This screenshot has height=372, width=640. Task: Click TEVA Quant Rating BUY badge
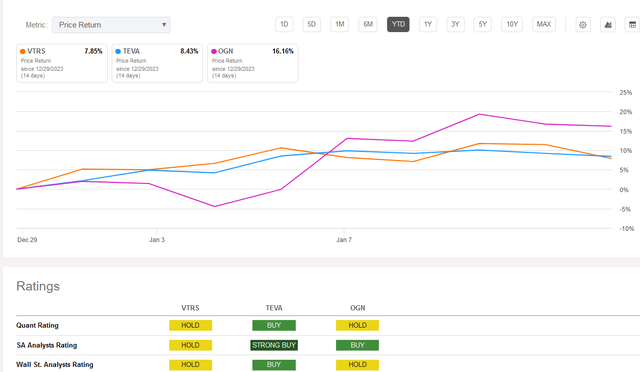coord(274,325)
